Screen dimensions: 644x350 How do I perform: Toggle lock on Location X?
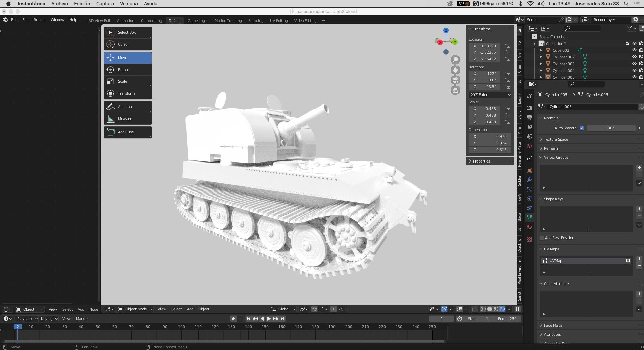[x=507, y=46]
